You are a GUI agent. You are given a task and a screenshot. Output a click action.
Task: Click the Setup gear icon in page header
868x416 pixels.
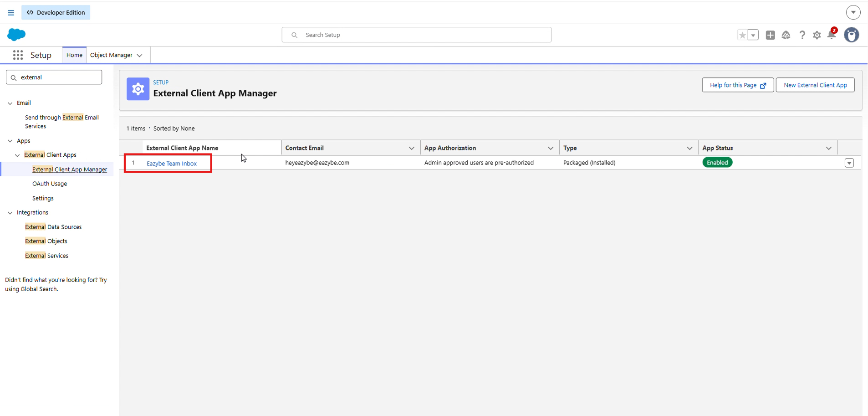coord(138,89)
